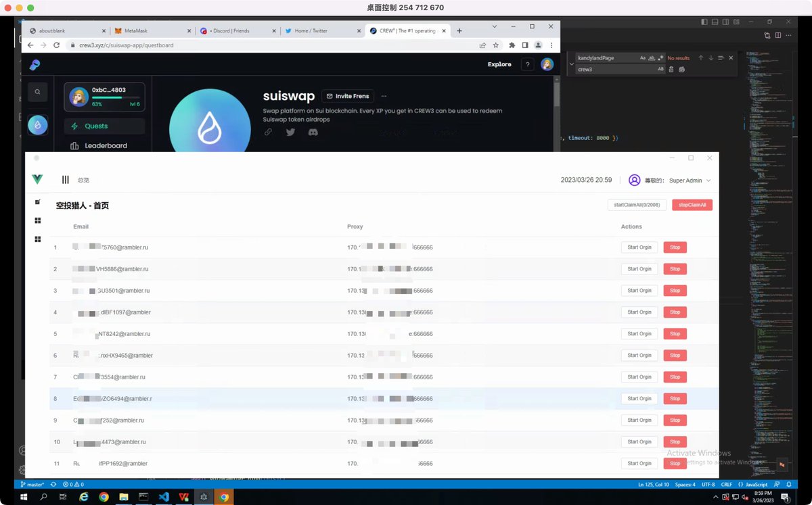Open the user avatar in crew3 top right
Viewport: 812px width, 505px height.
point(547,64)
